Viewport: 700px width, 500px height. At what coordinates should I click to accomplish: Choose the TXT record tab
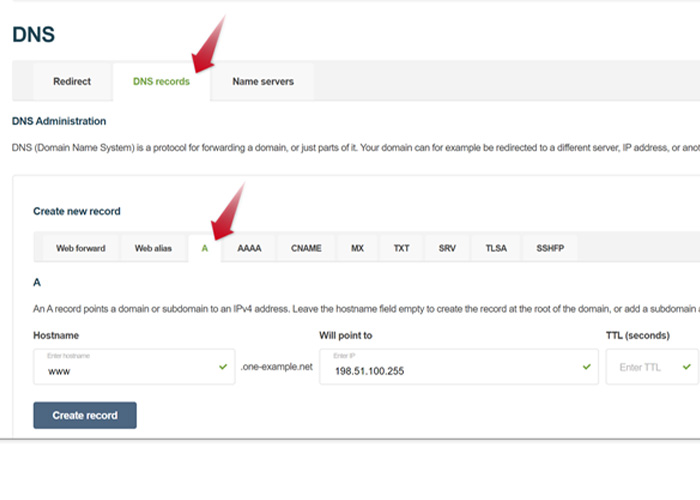(401, 248)
